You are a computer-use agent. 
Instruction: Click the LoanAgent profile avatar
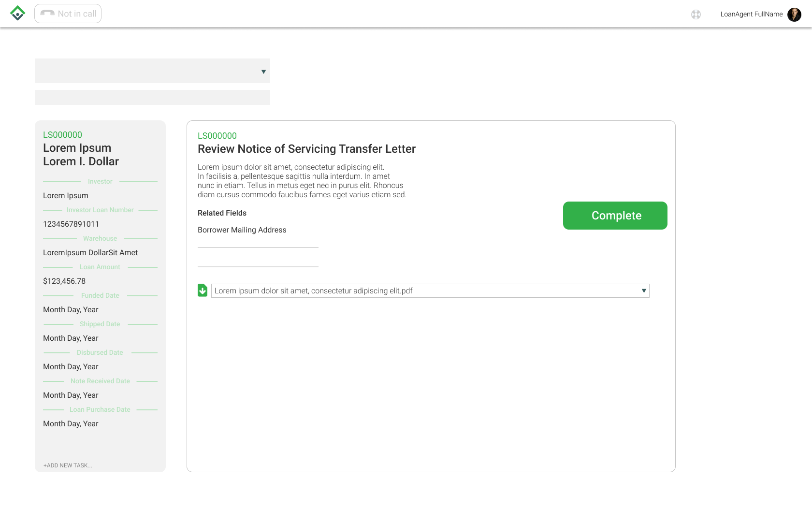794,14
